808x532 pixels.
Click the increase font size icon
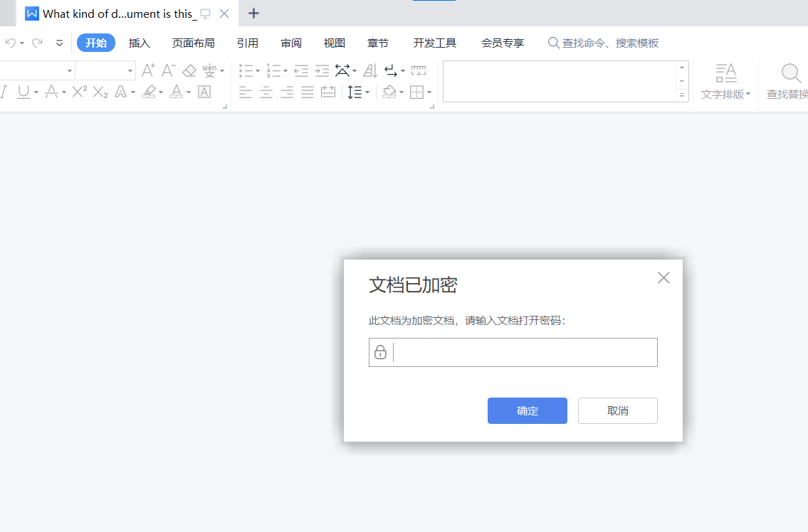[148, 70]
